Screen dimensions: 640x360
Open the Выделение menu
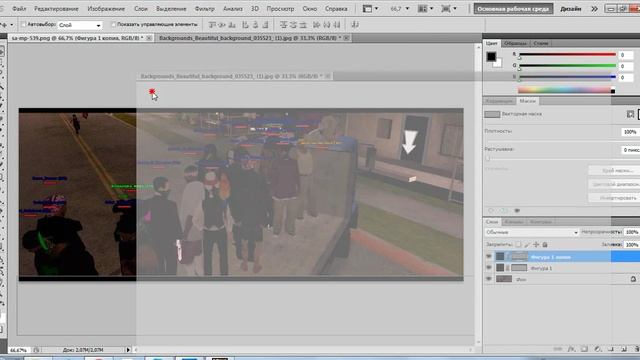click(x=171, y=9)
